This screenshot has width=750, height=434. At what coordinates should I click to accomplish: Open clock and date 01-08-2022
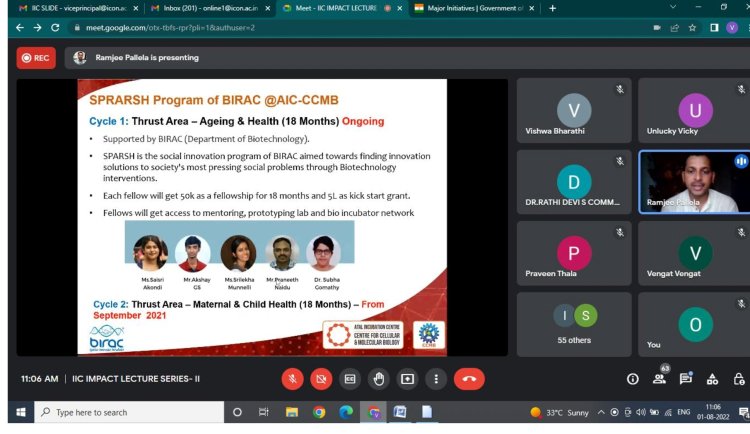tap(713, 412)
